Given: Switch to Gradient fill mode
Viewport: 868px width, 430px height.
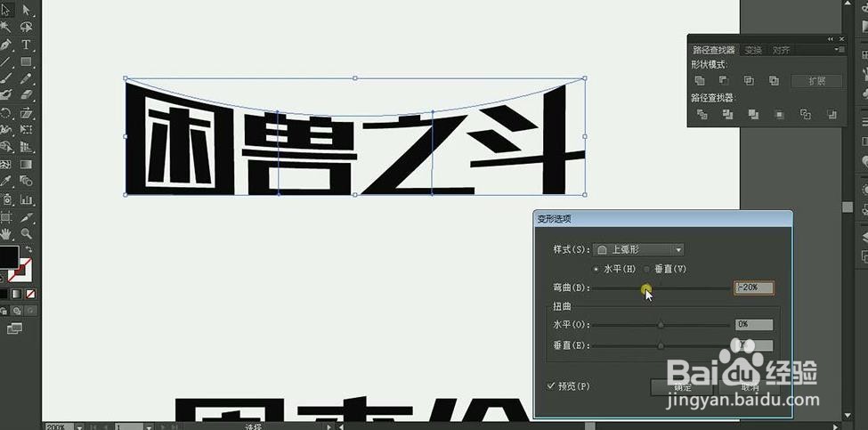Looking at the screenshot, I should (x=18, y=294).
